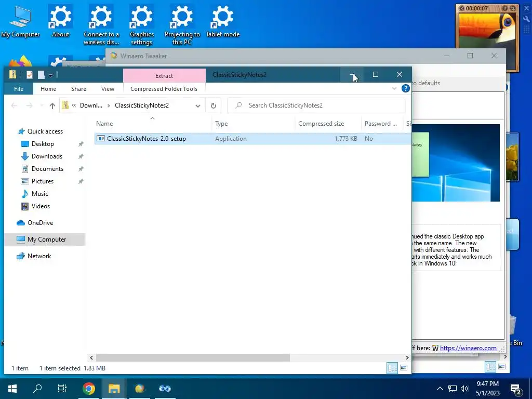Click the Search ClassicStickyNotes2 field
The height and width of the screenshot is (399, 532).
coord(316,105)
